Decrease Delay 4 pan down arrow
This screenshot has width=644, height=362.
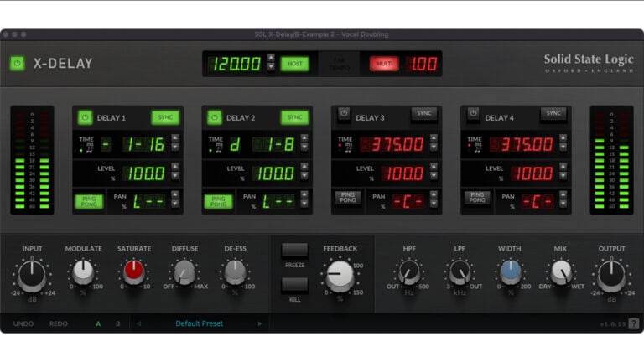click(x=563, y=204)
